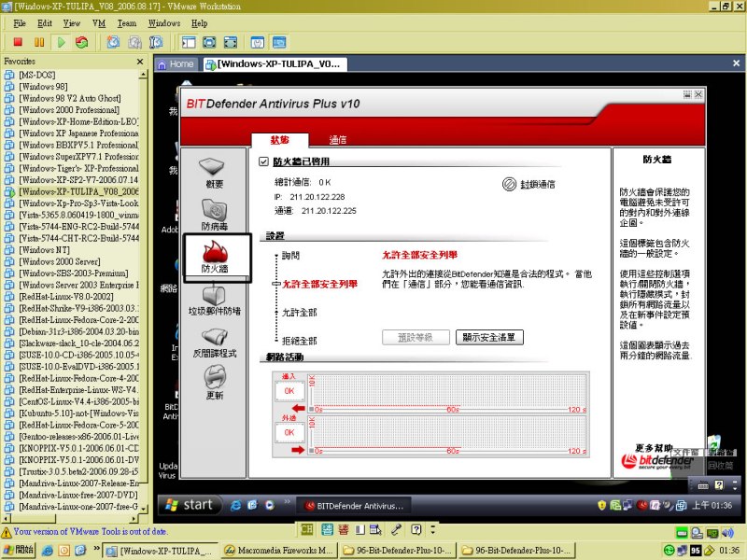Image resolution: width=747 pixels, height=560 pixels.
Task: Select [RedHat-Linux-V8.0-2002] in Favorites
Action: pos(65,297)
